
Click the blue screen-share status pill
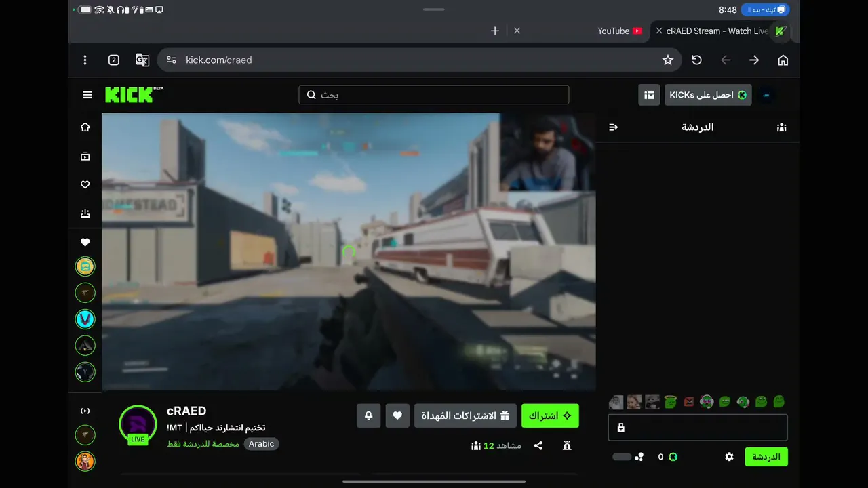766,10
